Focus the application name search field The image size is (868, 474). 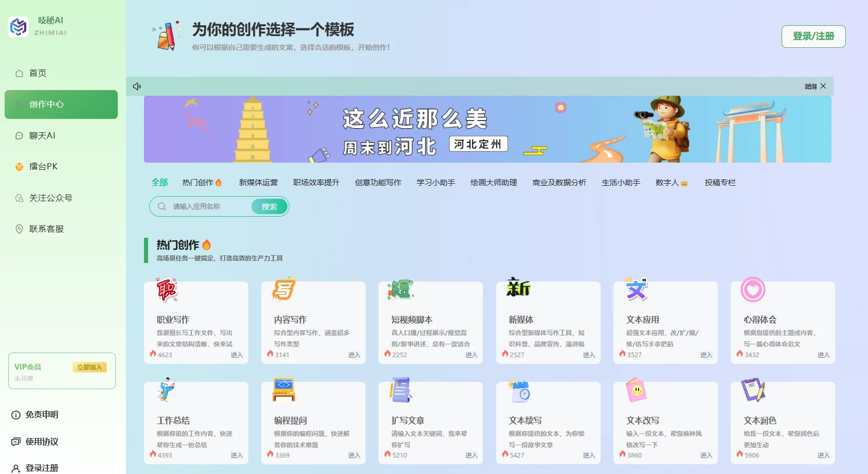(x=208, y=207)
